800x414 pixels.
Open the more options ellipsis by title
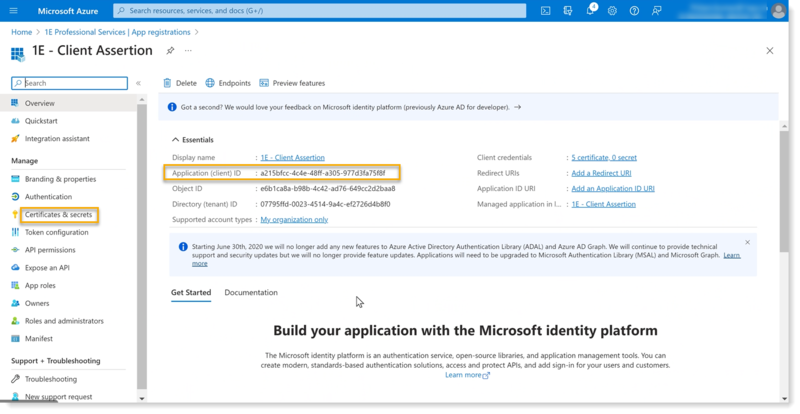click(x=188, y=50)
